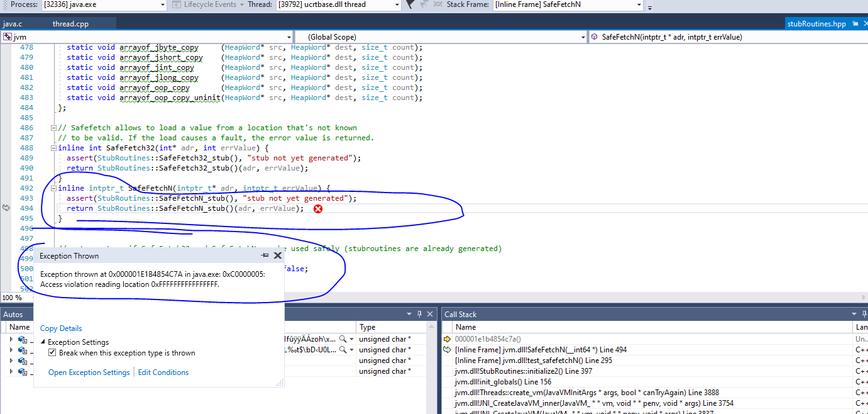The width and height of the screenshot is (868, 414).
Task: Open the jvm project scope dropdown
Action: (x=147, y=37)
